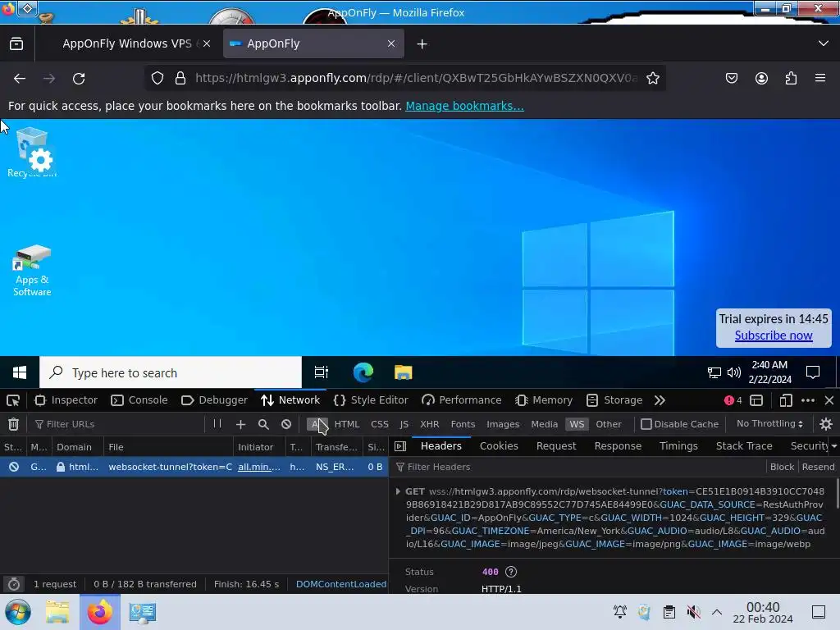Viewport: 840px width, 630px height.
Task: Toggle XHR request filter
Action: [x=429, y=424]
